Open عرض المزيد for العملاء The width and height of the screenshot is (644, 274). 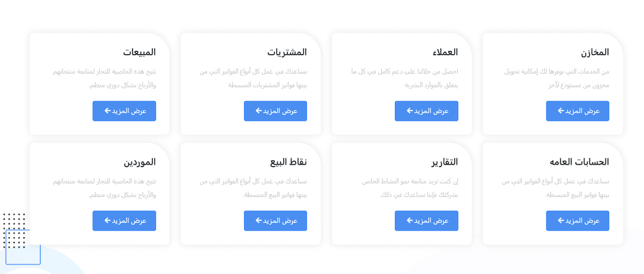tap(426, 111)
